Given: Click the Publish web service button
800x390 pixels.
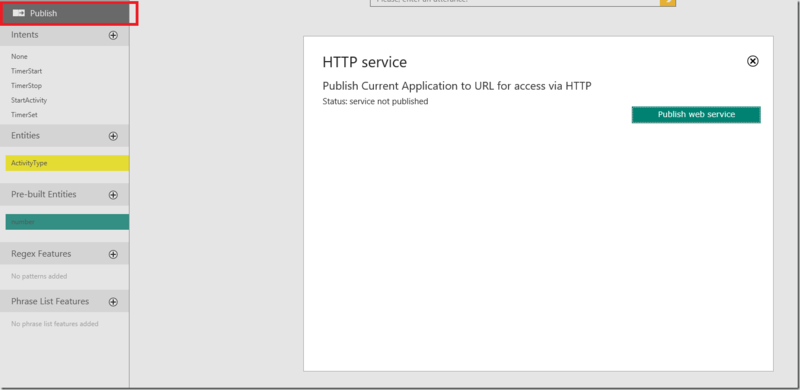Looking at the screenshot, I should pos(696,115).
